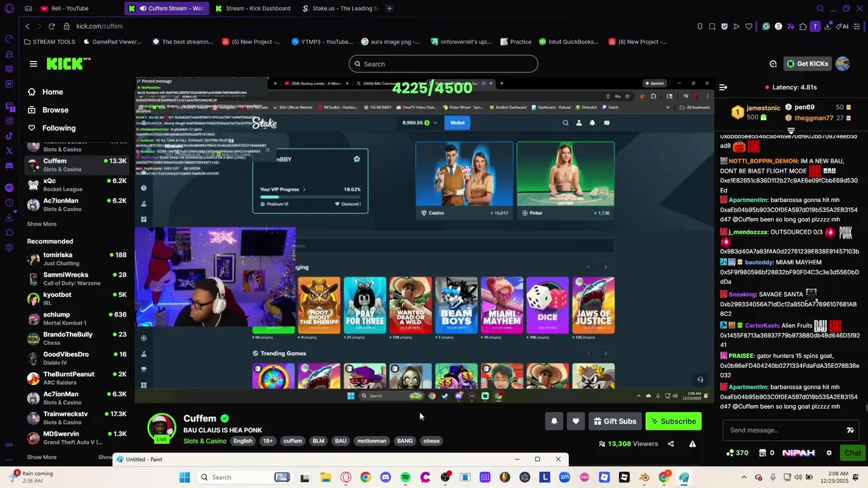Viewport: 868px width, 488px height.
Task: Open STREAM TOOLS bookmark folder
Action: [50, 41]
